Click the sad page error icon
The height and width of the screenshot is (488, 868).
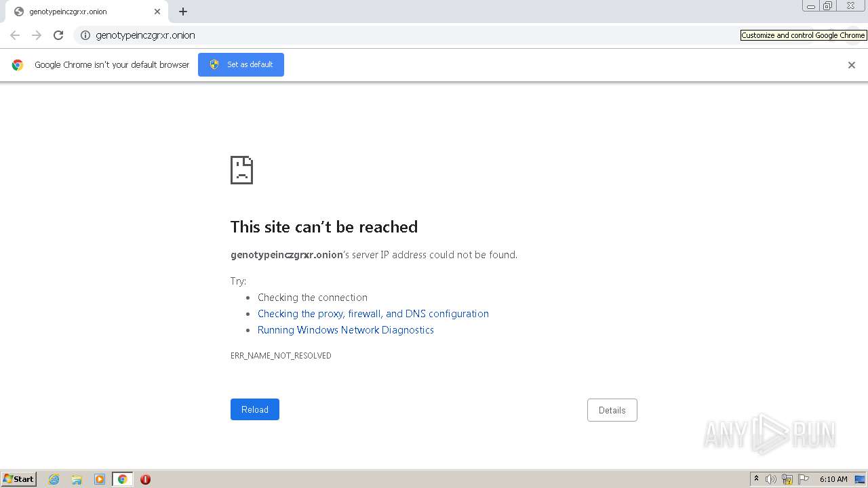pyautogui.click(x=241, y=170)
